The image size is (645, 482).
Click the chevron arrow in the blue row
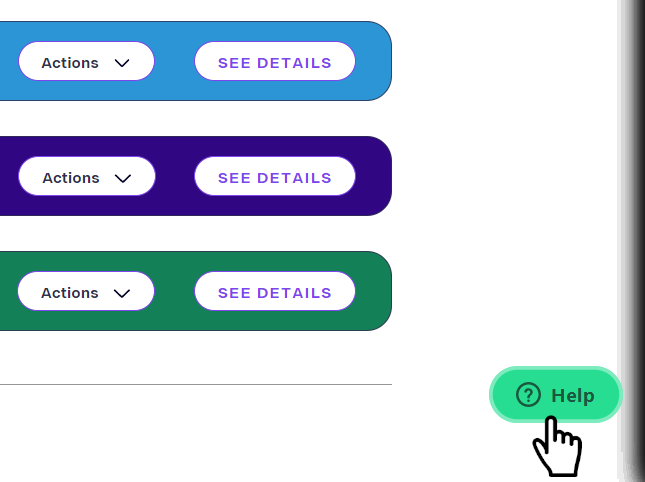tap(122, 63)
